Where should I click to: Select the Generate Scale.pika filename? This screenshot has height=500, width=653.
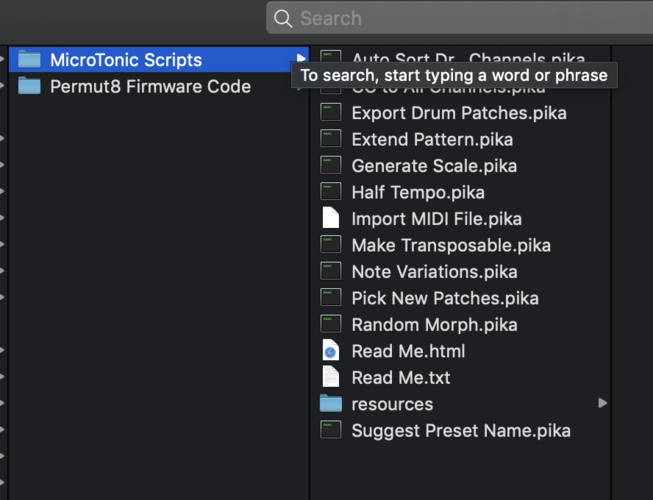[434, 166]
